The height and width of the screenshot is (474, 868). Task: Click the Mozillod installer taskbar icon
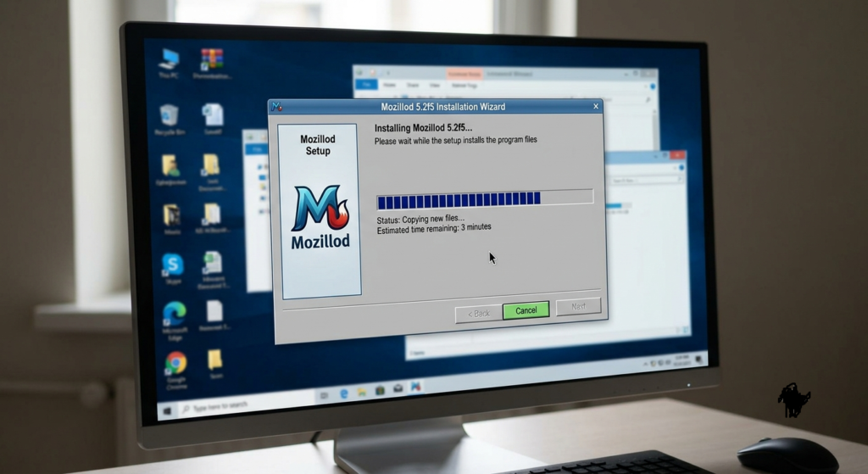pos(415,387)
